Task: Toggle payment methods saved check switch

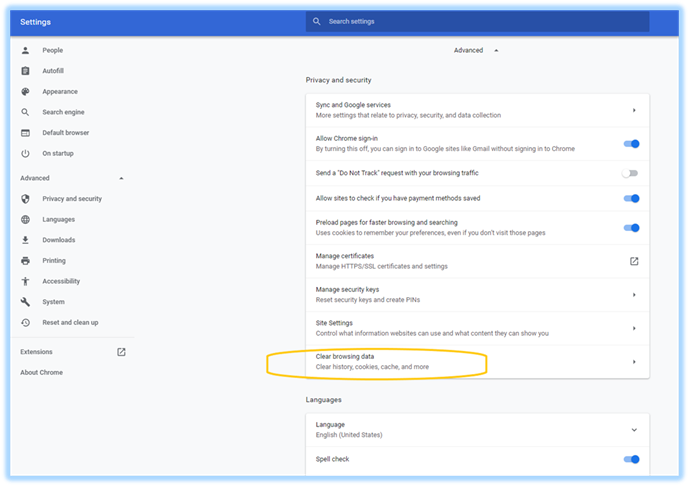Action: pos(631,199)
